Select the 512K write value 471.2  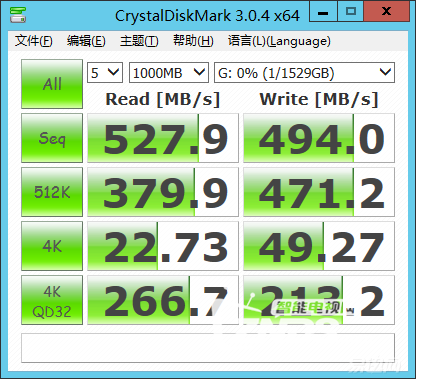pyautogui.click(x=319, y=192)
